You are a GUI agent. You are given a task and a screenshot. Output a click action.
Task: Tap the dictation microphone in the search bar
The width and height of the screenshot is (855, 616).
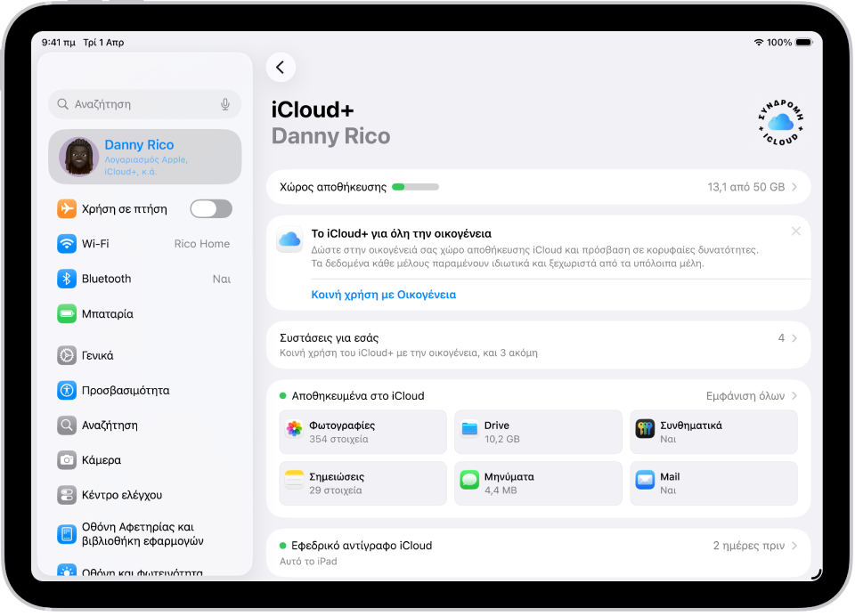[227, 104]
